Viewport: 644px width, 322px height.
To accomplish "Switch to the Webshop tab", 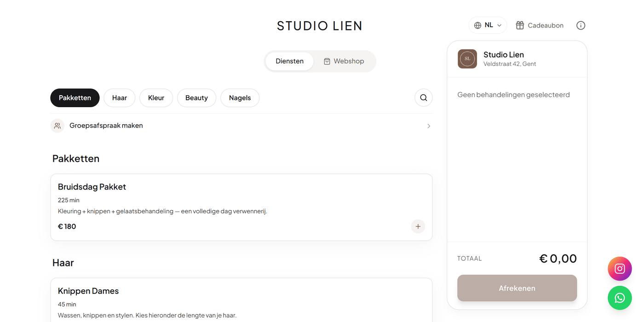I will (344, 61).
